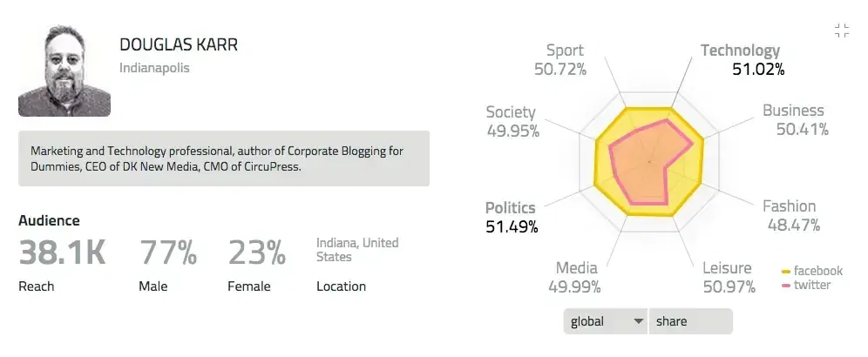This screenshot has width=868, height=357.
Task: Toggle the facebook legend entry
Action: [812, 271]
